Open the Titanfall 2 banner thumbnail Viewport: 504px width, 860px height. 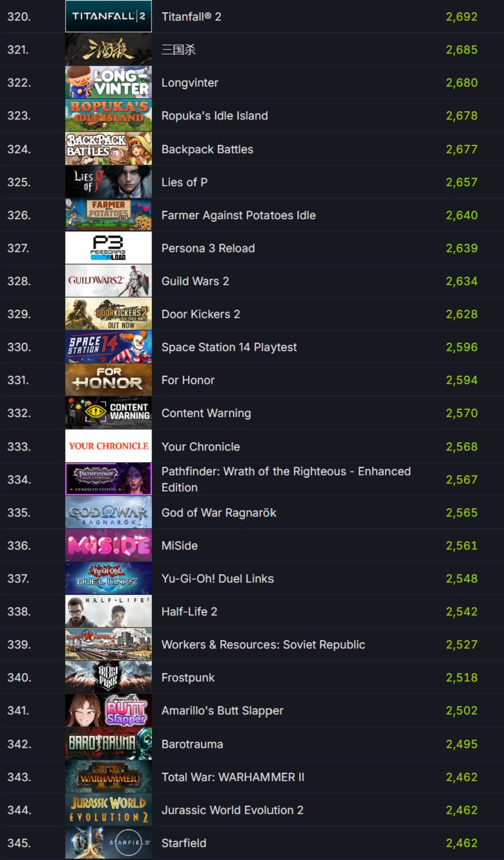pos(109,16)
